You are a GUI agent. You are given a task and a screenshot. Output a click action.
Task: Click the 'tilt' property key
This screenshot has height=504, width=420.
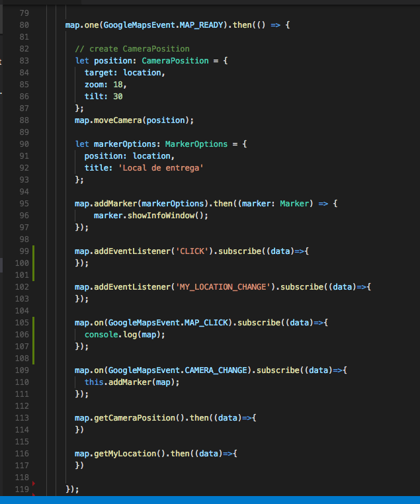94,97
